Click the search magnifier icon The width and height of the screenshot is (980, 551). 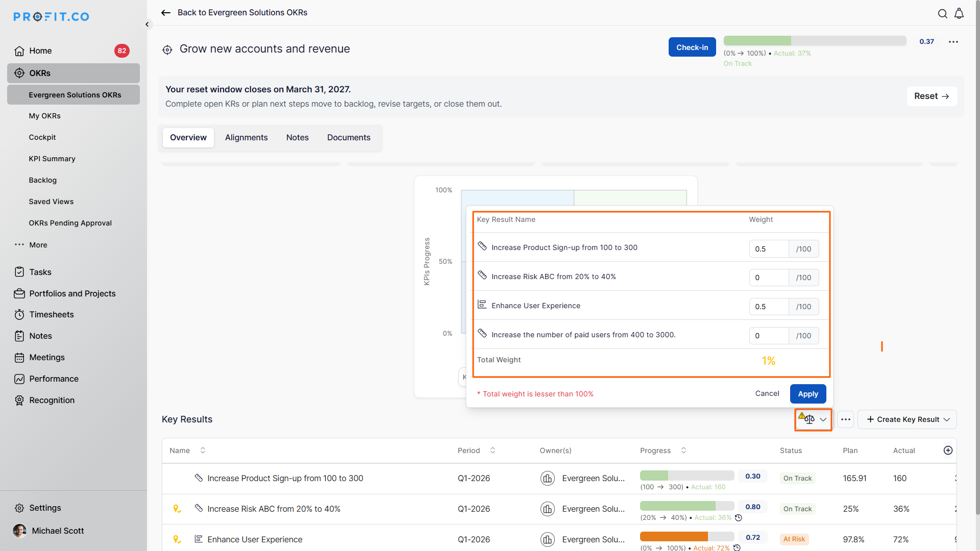pyautogui.click(x=942, y=14)
